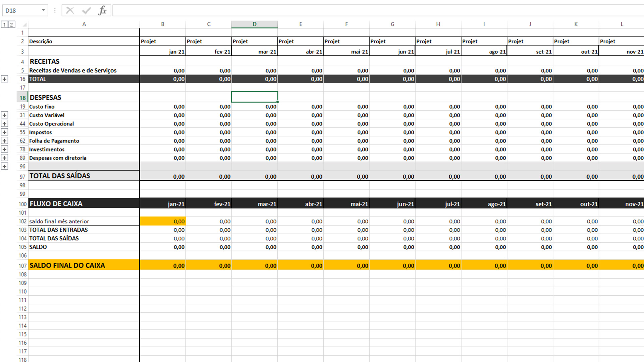Select outline level 2 button
The height and width of the screenshot is (362, 644).
pyautogui.click(x=11, y=24)
